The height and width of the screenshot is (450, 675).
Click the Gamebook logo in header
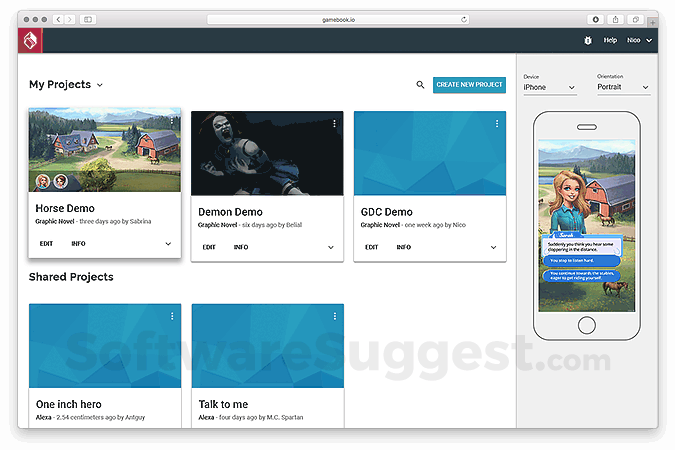pyautogui.click(x=30, y=40)
